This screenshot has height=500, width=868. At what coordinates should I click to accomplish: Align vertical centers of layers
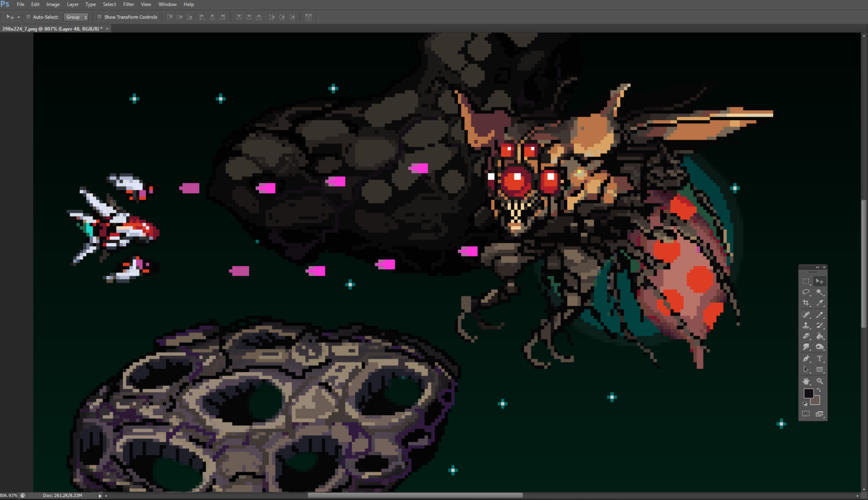pyautogui.click(x=179, y=17)
